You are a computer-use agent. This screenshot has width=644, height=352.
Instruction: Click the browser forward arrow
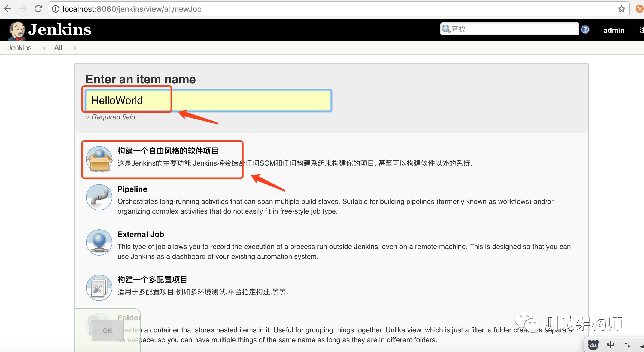coord(23,9)
